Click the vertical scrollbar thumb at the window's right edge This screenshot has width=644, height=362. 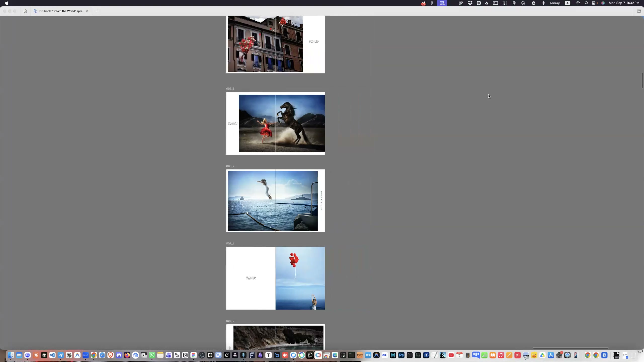point(642,80)
